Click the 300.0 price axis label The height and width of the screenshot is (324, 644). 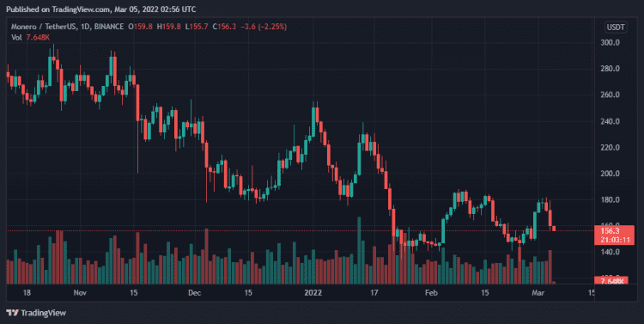(610, 42)
